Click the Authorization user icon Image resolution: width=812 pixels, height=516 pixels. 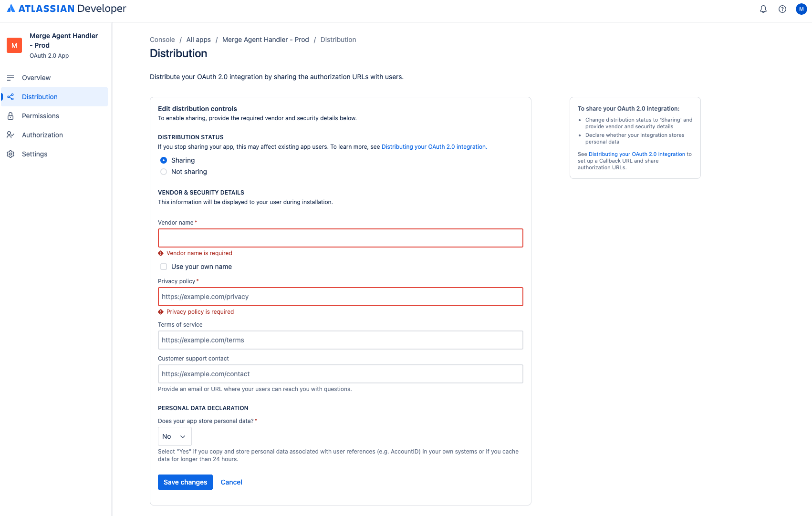tap(10, 135)
